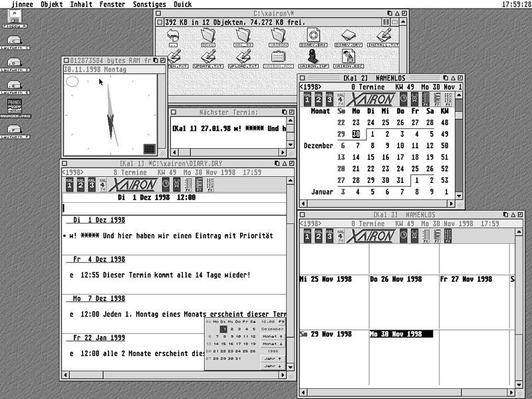
Task: Open the UPDATE.TXT file
Action: pos(207,57)
